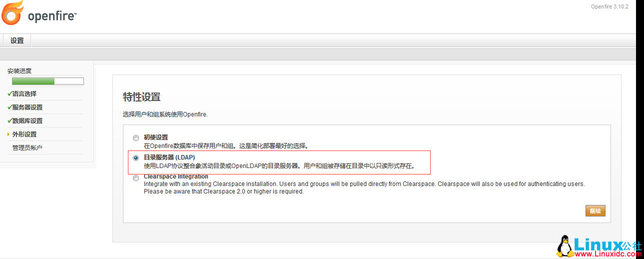
Task: Click the checkmark beside 数据库设置
Action: pyautogui.click(x=9, y=120)
